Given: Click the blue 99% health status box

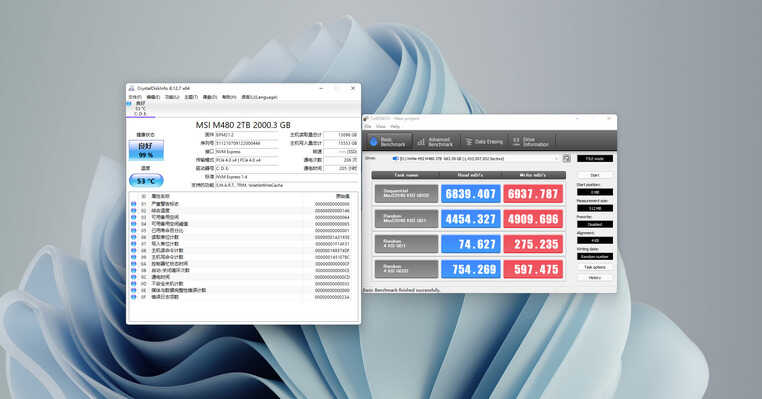Looking at the screenshot, I should tap(146, 150).
